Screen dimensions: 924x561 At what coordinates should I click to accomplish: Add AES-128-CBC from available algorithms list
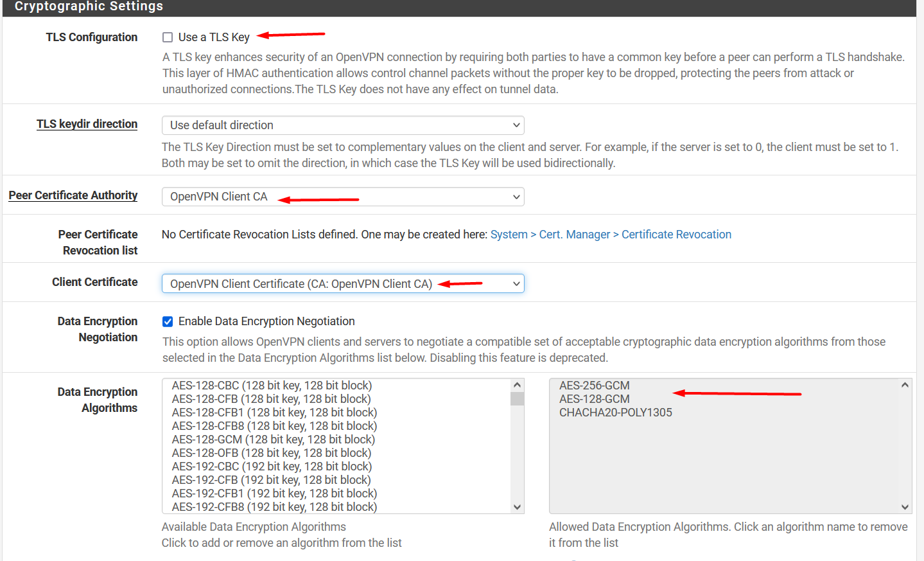272,386
